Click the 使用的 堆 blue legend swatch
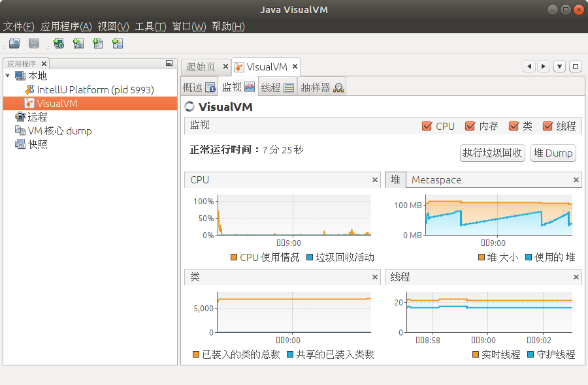 click(x=529, y=257)
